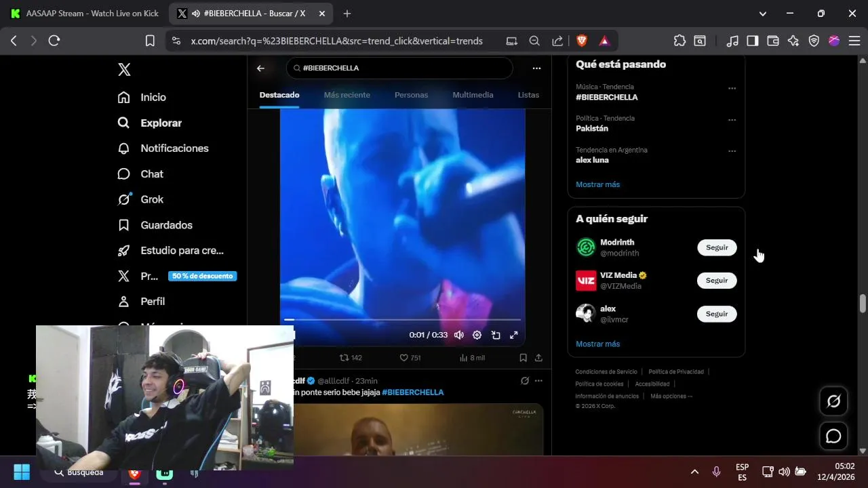Bookmark this page in the address bar
Screen dimensions: 868x488
coord(150,41)
